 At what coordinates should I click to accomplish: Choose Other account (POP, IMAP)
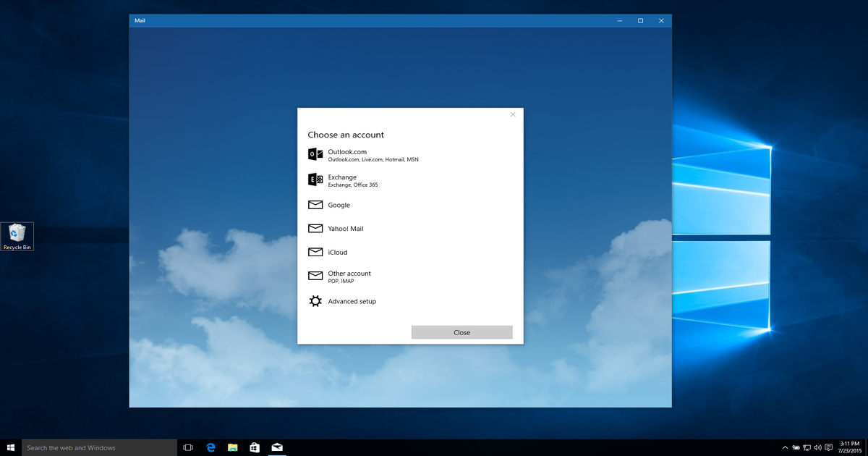tap(349, 276)
